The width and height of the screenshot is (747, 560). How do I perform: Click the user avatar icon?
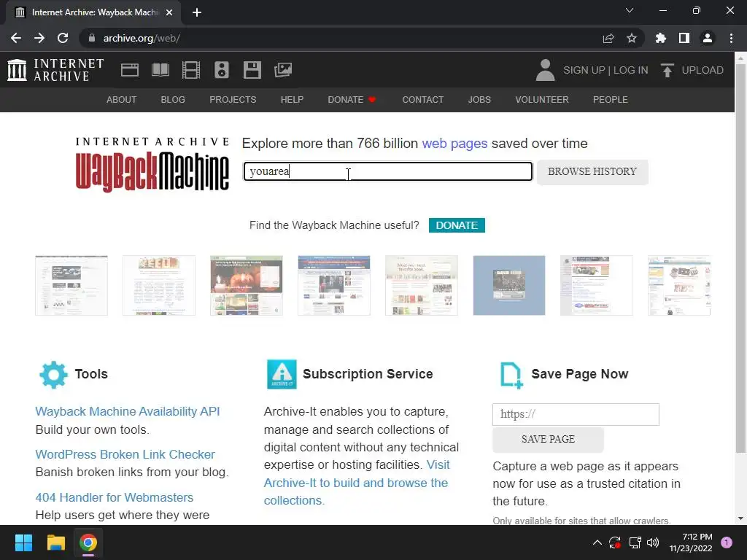[546, 70]
